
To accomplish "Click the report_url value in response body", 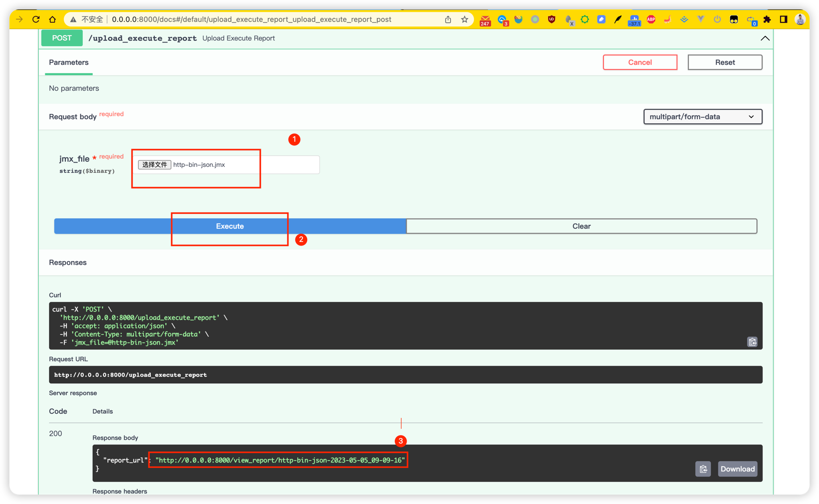I will point(280,460).
